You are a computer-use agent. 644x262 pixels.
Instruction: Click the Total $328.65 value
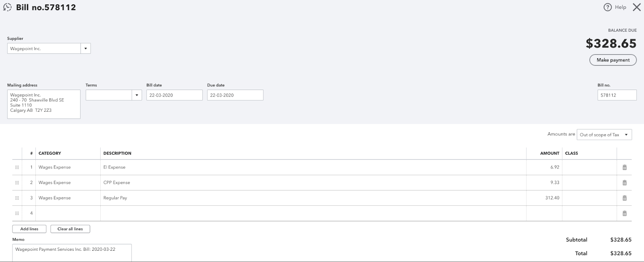[x=621, y=254]
